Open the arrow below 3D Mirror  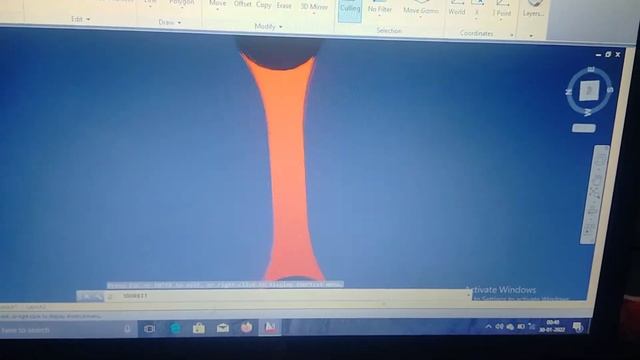click(314, 14)
